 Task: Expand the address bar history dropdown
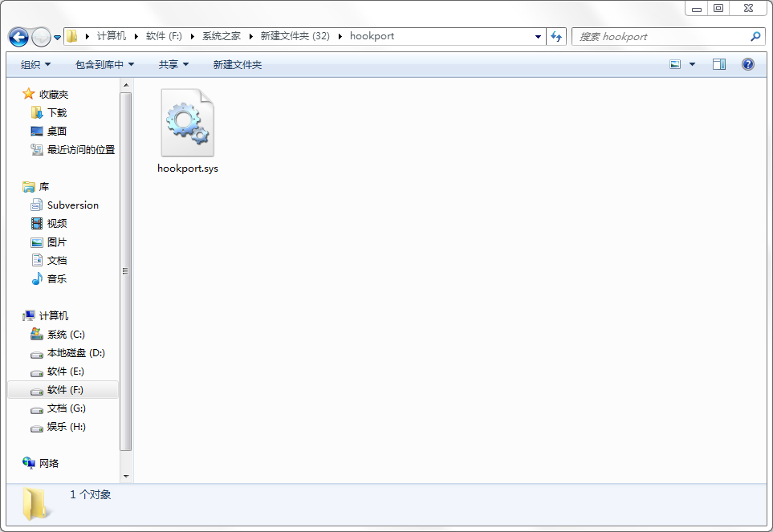coord(538,37)
